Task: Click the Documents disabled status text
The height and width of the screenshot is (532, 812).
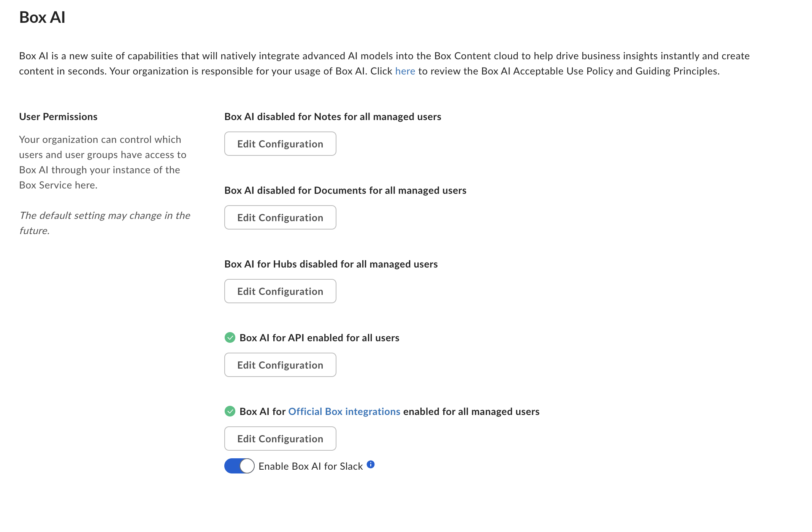Action: pos(345,190)
